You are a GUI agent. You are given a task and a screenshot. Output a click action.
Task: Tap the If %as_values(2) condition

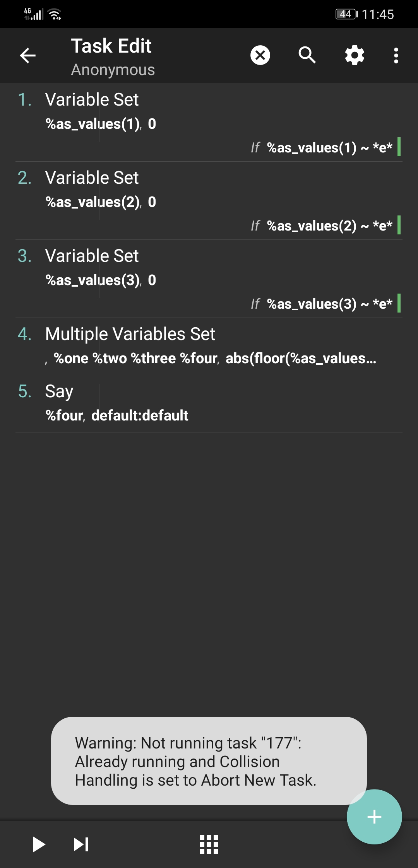pyautogui.click(x=322, y=226)
